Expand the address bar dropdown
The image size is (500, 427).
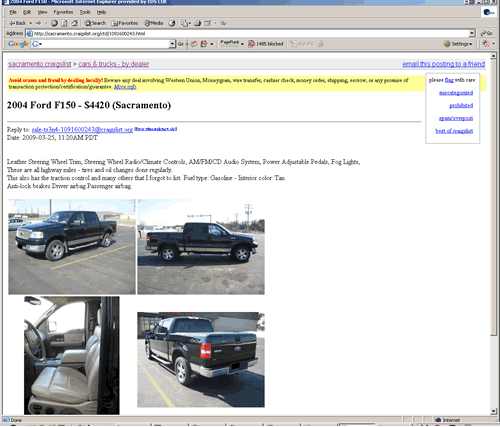pos(472,33)
